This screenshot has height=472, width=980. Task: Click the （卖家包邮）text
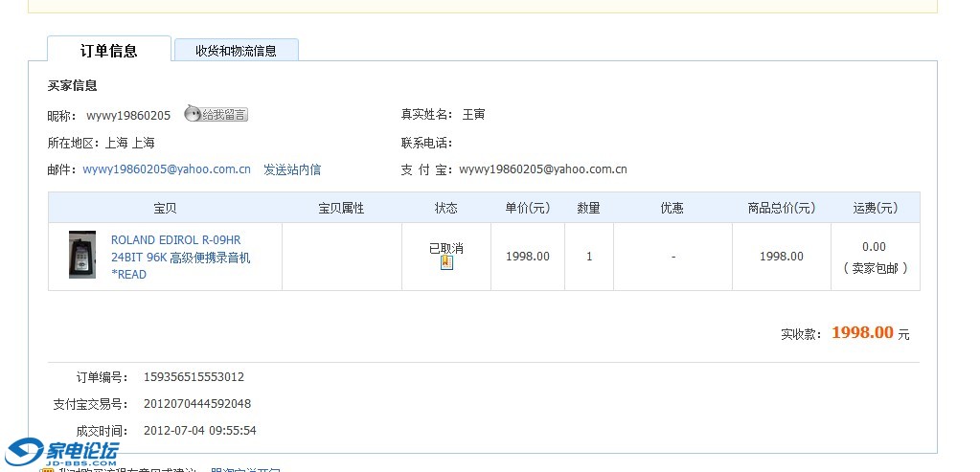pos(875,268)
